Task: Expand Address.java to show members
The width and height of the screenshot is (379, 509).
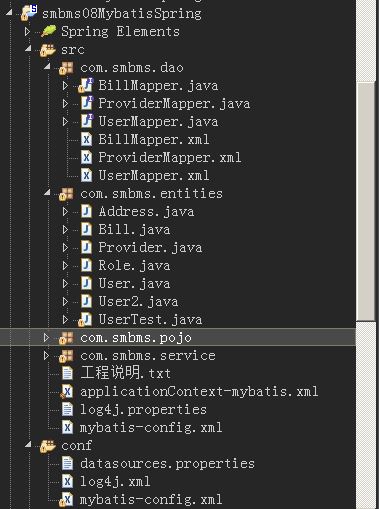Action: pyautogui.click(x=65, y=212)
